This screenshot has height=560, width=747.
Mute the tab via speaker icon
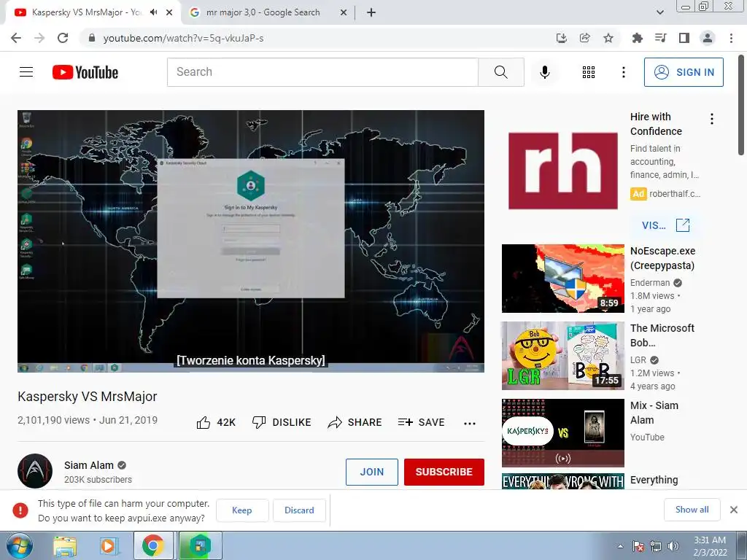(153, 12)
